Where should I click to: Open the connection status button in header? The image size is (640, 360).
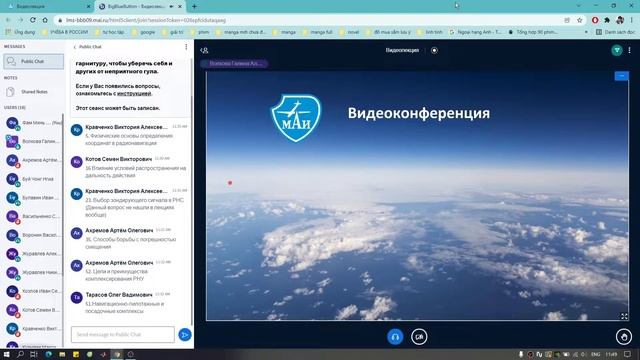click(x=617, y=50)
